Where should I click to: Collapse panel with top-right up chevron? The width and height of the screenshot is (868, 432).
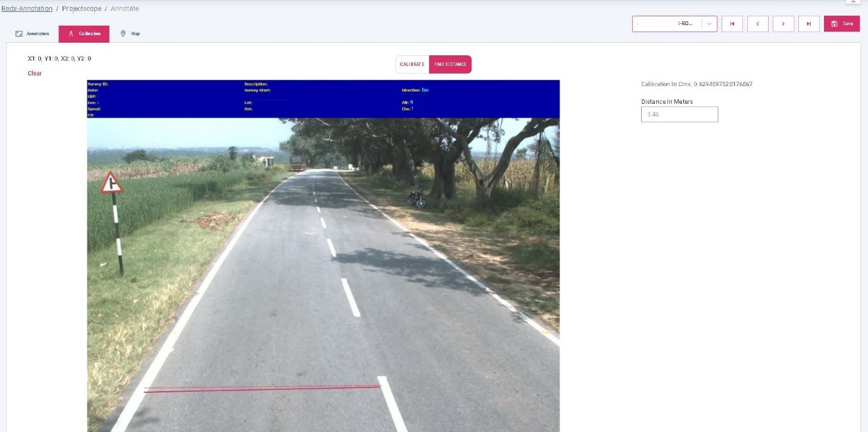(x=852, y=2)
